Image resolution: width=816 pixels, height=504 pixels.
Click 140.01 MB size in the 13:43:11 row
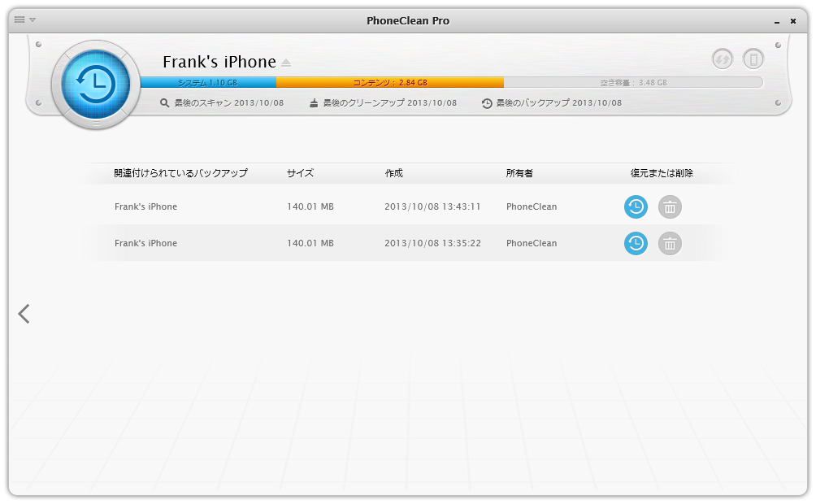tap(310, 206)
